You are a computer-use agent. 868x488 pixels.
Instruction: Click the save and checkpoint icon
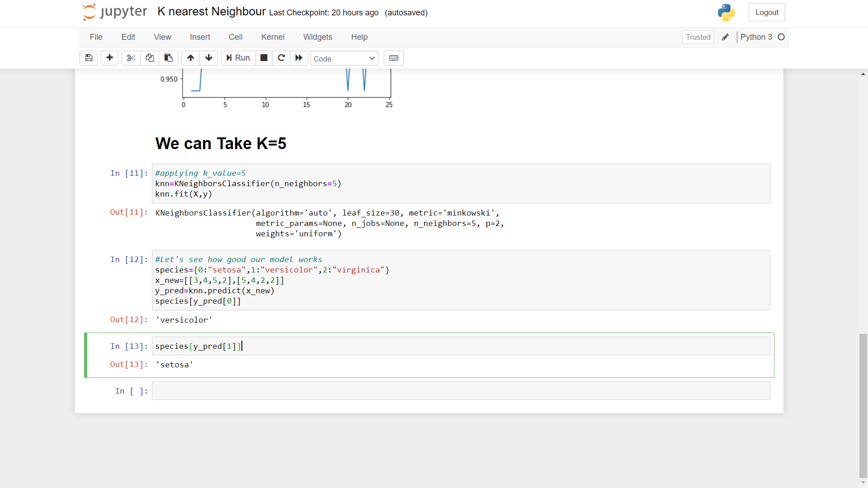point(89,58)
